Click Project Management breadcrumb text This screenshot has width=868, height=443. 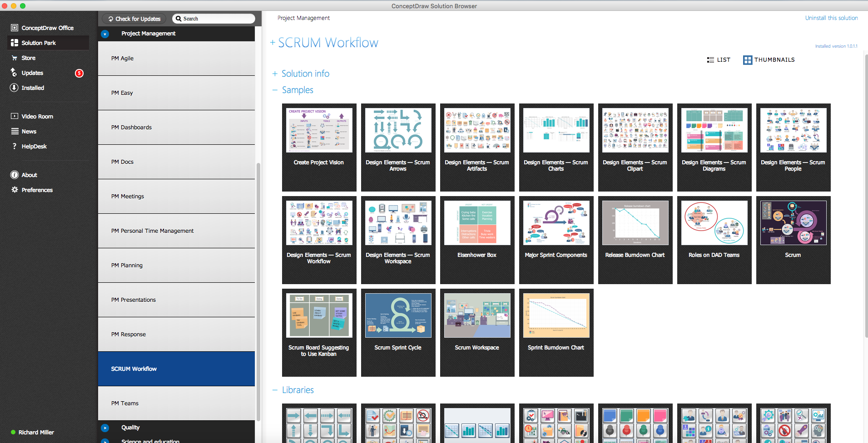pos(303,18)
